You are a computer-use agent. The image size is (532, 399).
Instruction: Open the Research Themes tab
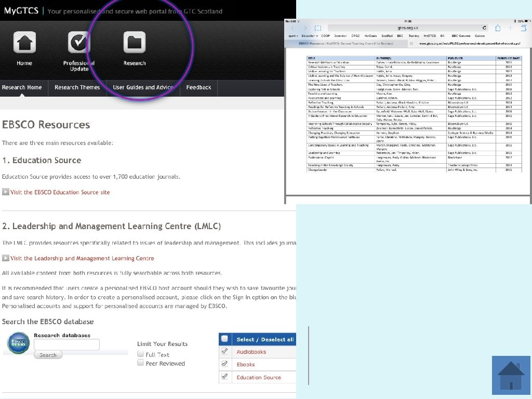point(77,87)
